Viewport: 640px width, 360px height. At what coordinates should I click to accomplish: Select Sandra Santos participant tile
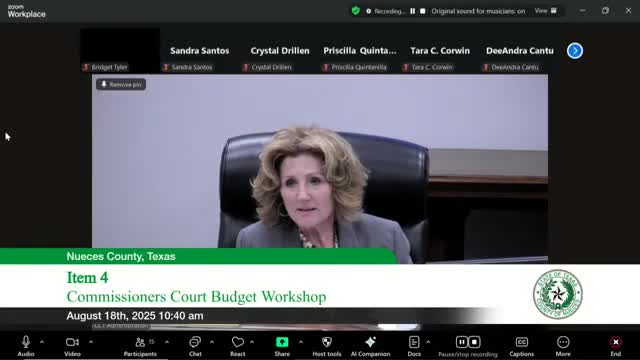[x=200, y=51]
